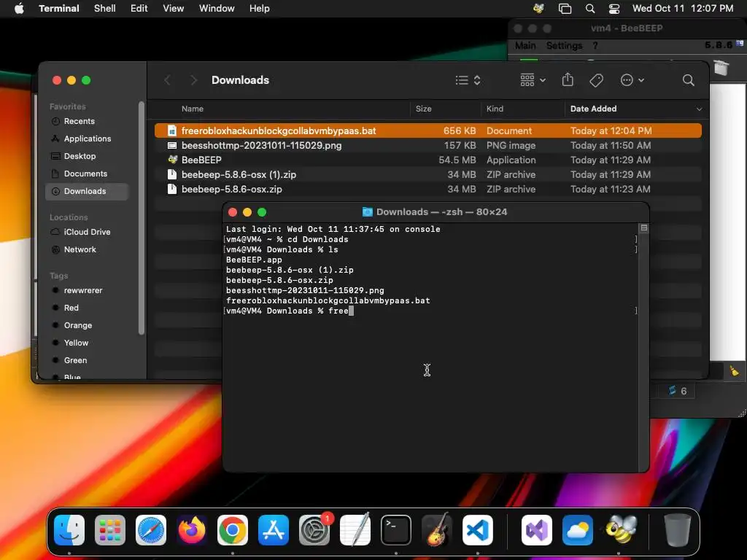Select the Red tag in sidebar
The width and height of the screenshot is (747, 560).
[88, 308]
